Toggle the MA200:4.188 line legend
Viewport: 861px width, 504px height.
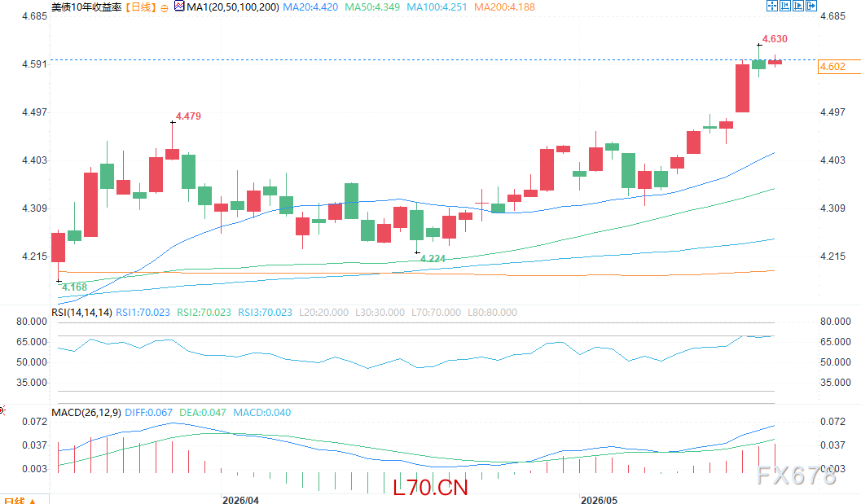pyautogui.click(x=505, y=7)
